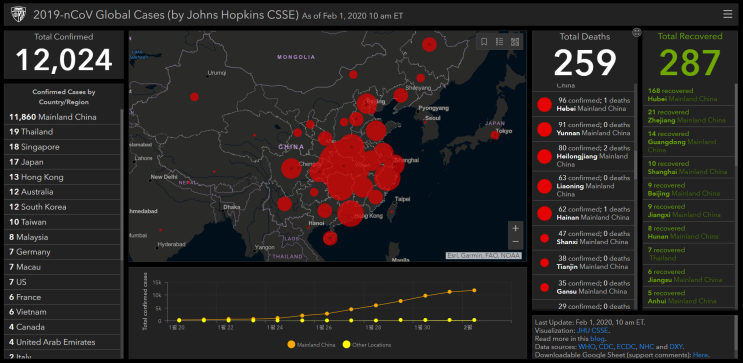The width and height of the screenshot is (743, 363).
Task: Open the JHU CSSE link
Action: [x=593, y=331]
